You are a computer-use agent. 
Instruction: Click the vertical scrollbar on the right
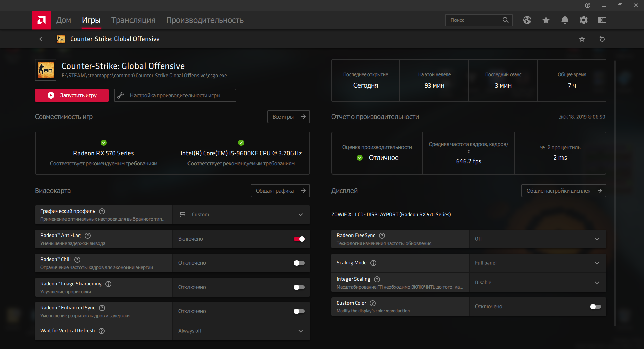tap(615, 193)
